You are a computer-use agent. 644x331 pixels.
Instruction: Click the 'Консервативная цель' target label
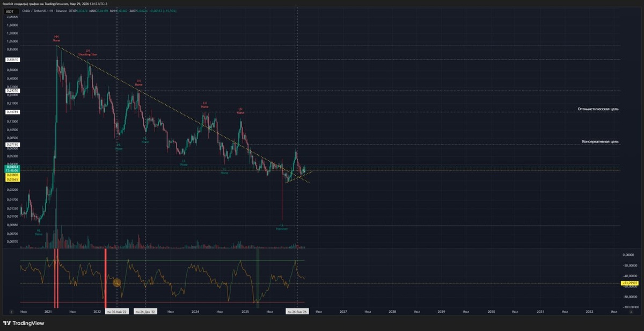pyautogui.click(x=600, y=142)
